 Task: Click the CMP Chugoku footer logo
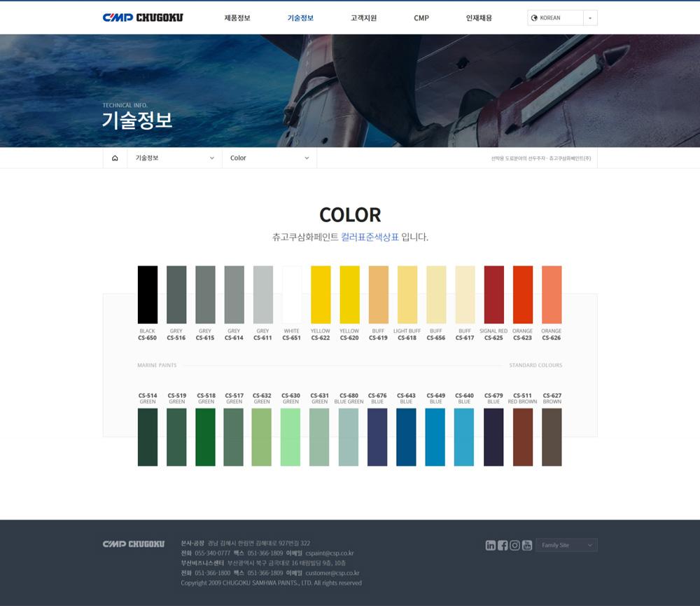134,544
